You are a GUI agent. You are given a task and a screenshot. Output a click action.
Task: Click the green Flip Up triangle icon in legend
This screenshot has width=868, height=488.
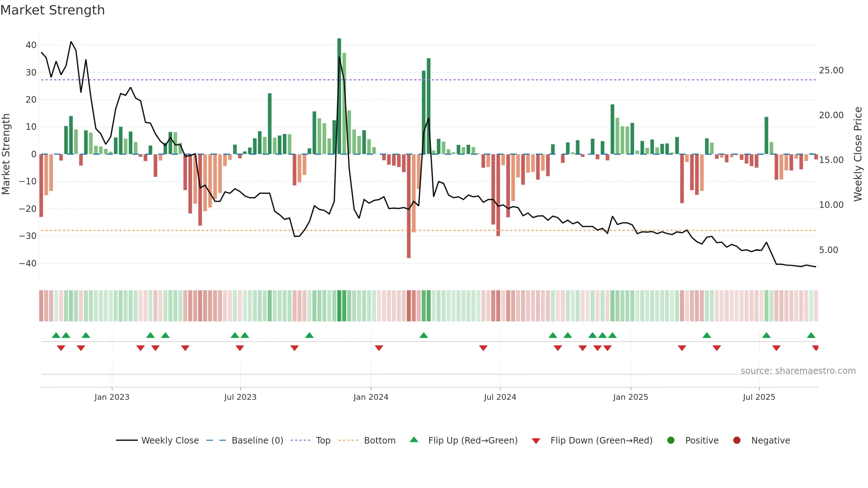[x=414, y=440]
